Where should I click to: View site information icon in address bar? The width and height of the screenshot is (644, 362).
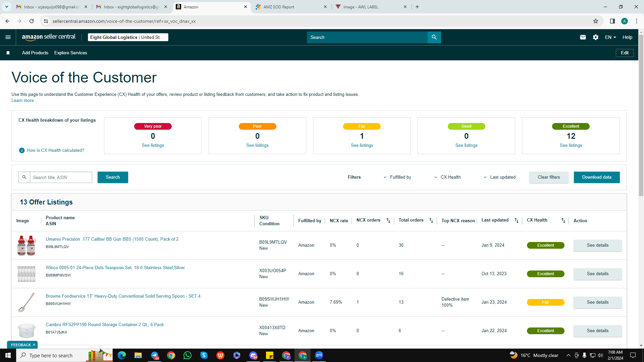click(x=46, y=21)
